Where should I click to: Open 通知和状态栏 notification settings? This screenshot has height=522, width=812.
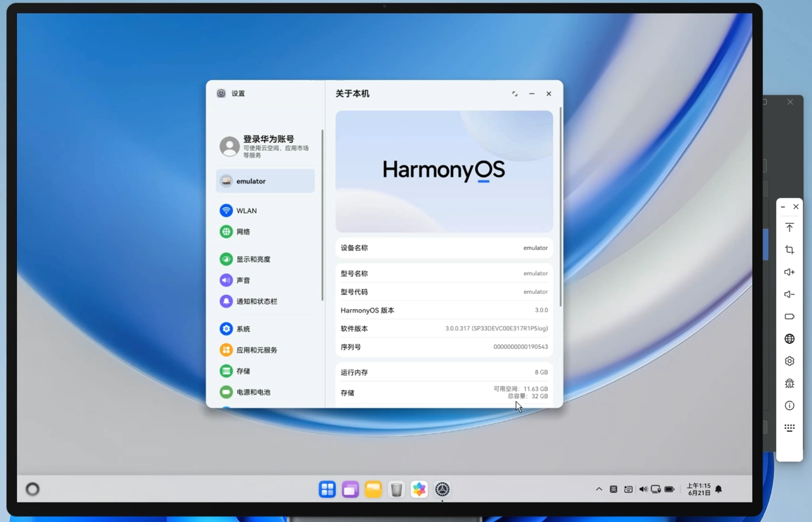(x=265, y=301)
